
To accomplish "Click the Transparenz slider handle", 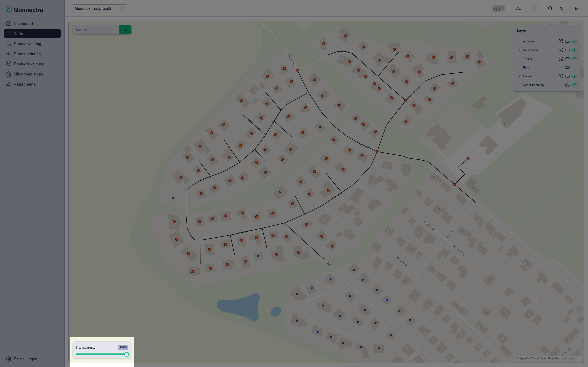I will (127, 354).
